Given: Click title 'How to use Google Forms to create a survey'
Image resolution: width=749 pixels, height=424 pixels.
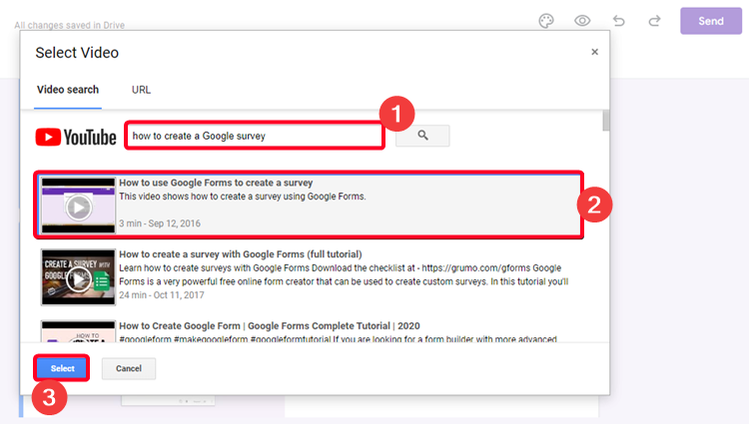Looking at the screenshot, I should [x=216, y=183].
